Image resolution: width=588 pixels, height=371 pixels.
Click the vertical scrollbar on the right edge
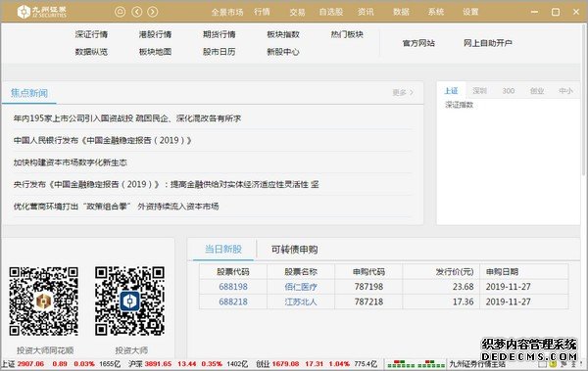click(x=584, y=99)
